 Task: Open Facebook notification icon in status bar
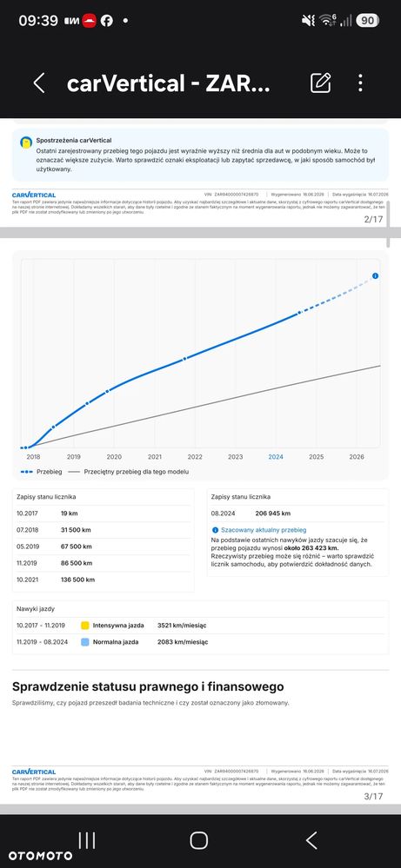(x=106, y=21)
